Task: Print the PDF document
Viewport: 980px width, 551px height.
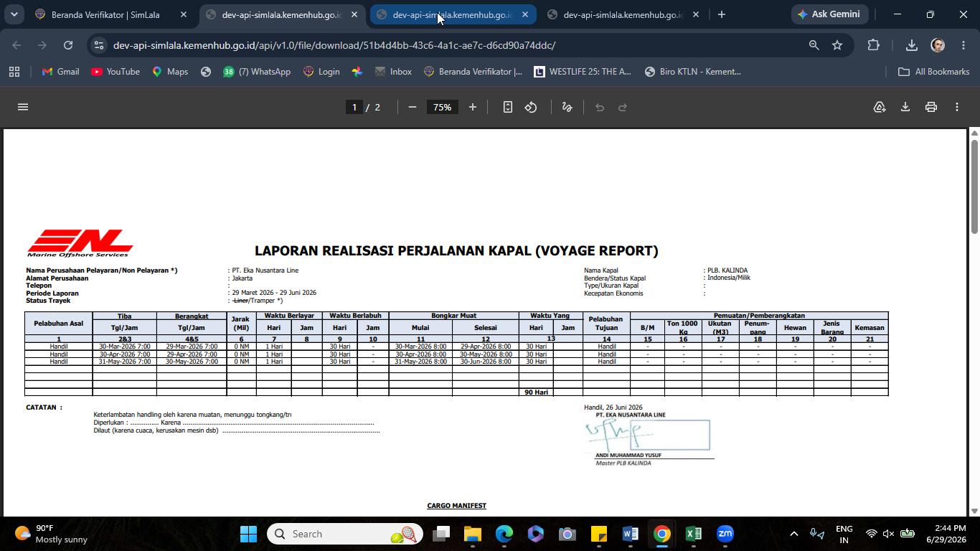Action: tap(931, 107)
